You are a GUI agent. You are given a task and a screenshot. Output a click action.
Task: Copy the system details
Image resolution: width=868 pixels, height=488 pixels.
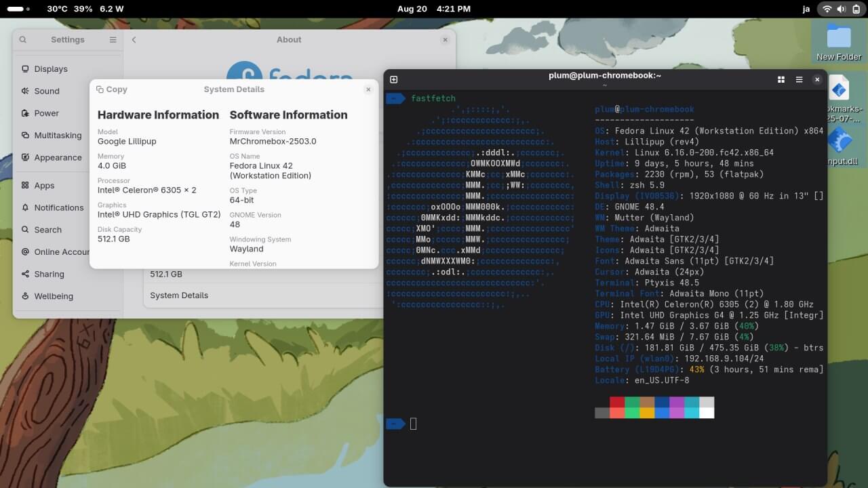[112, 89]
